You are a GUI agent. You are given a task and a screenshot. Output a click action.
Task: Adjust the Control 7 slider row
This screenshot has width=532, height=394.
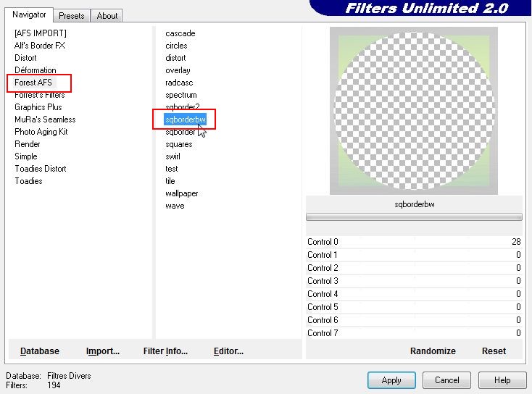coord(414,333)
